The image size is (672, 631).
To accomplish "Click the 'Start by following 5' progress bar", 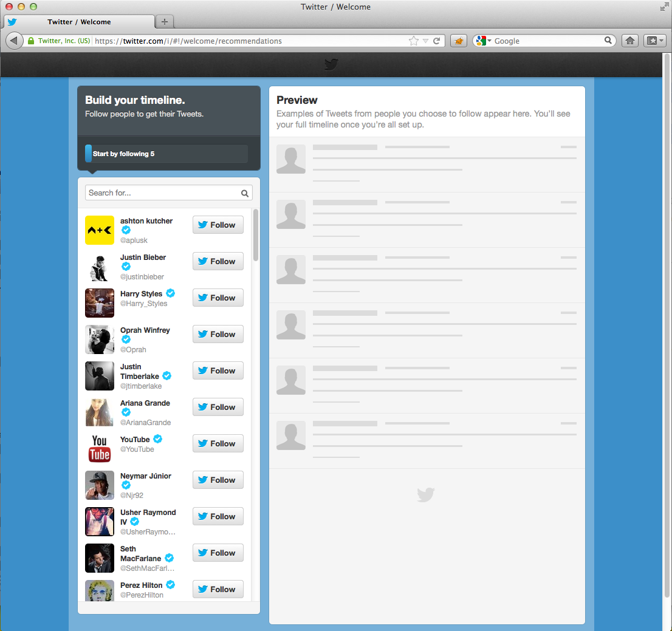I will (x=166, y=154).
